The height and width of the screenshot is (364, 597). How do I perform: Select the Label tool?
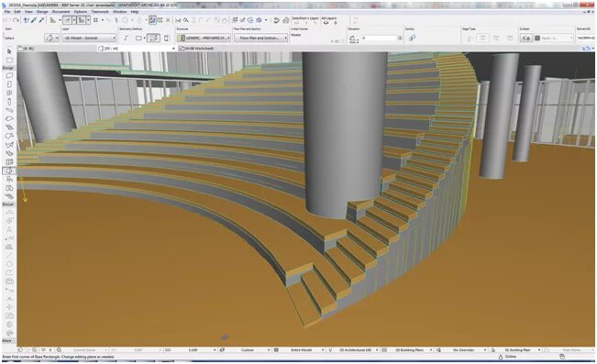(x=9, y=238)
